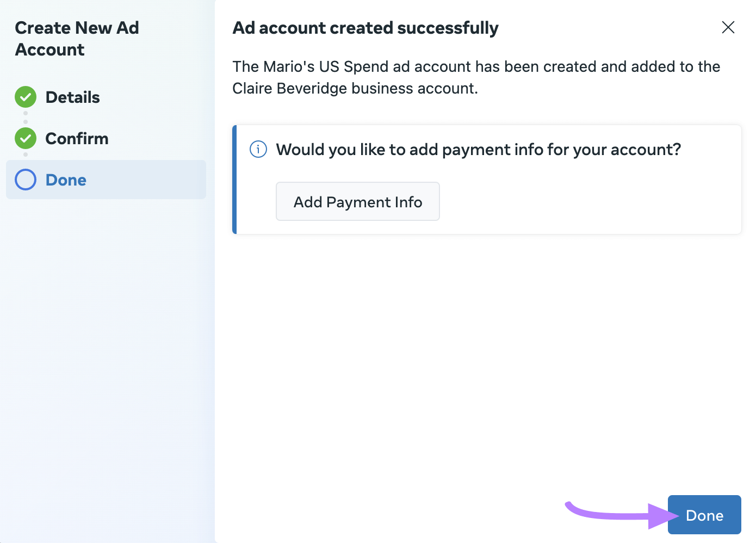Click the info icon in the payment prompt
Screen dimensions: 756x543
tap(258, 149)
